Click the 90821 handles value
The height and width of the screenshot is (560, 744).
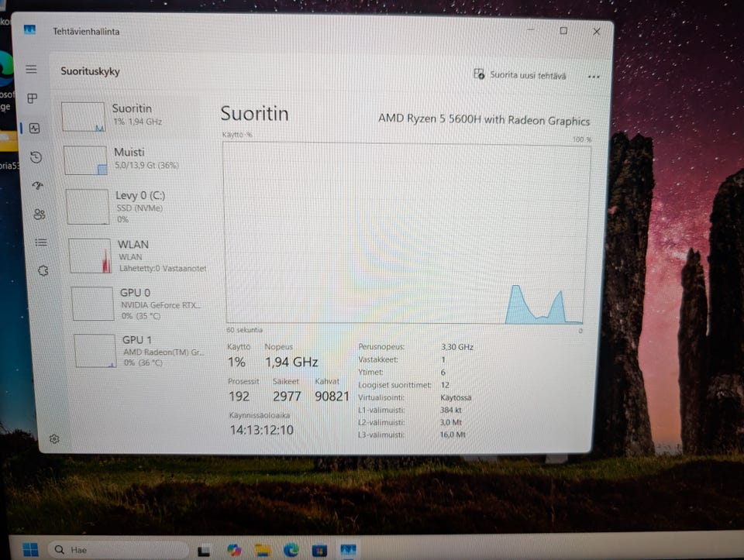click(332, 397)
